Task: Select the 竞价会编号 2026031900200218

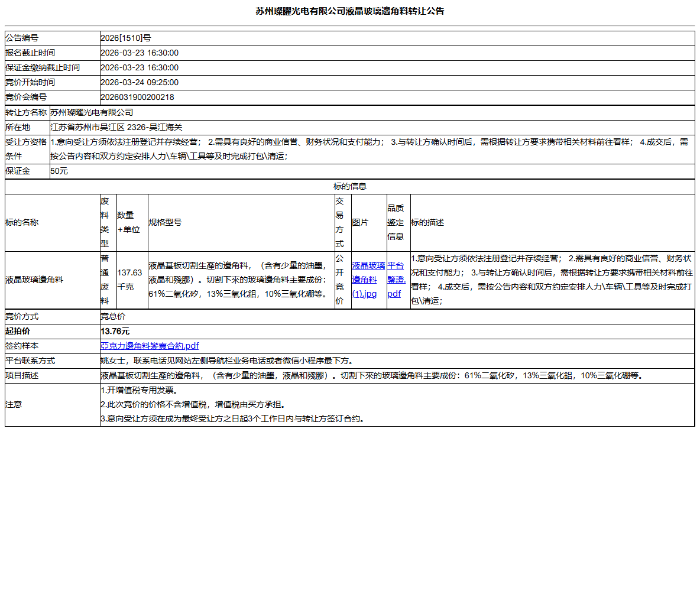Action: point(137,97)
